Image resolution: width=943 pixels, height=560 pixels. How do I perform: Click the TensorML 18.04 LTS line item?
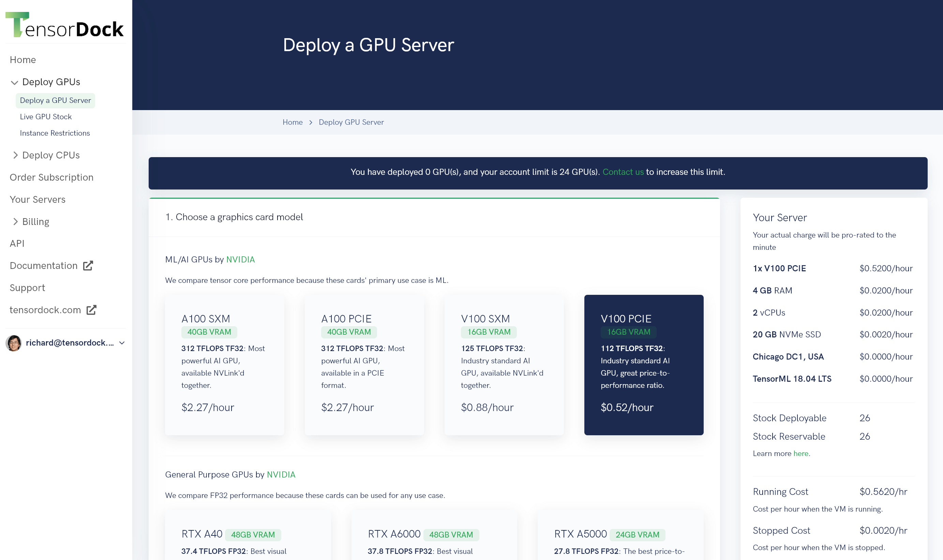[x=833, y=379]
